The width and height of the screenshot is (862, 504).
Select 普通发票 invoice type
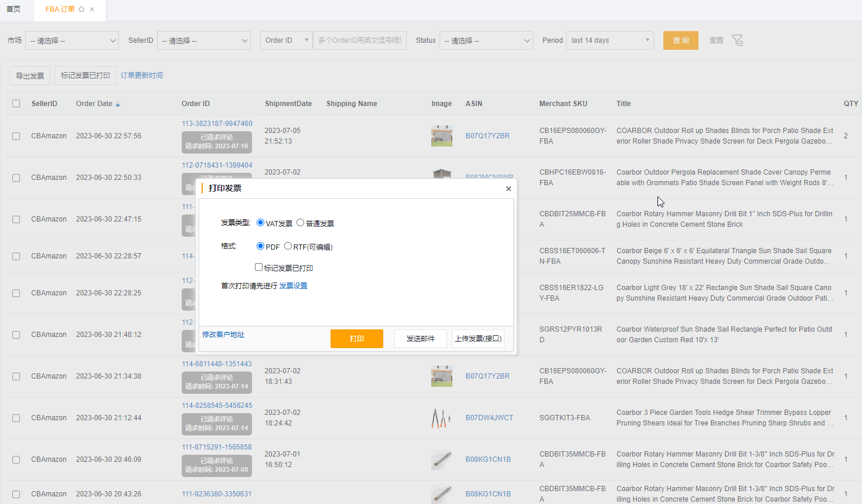click(300, 223)
